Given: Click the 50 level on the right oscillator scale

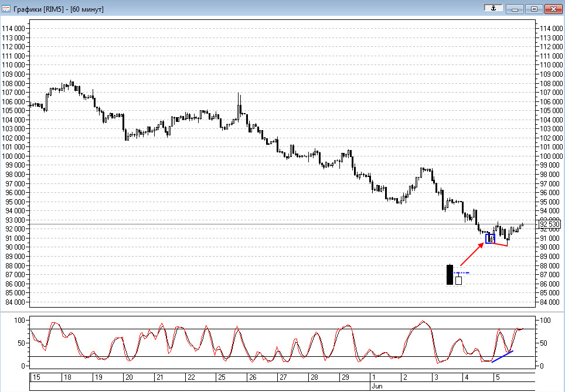Looking at the screenshot, I should click(x=543, y=343).
